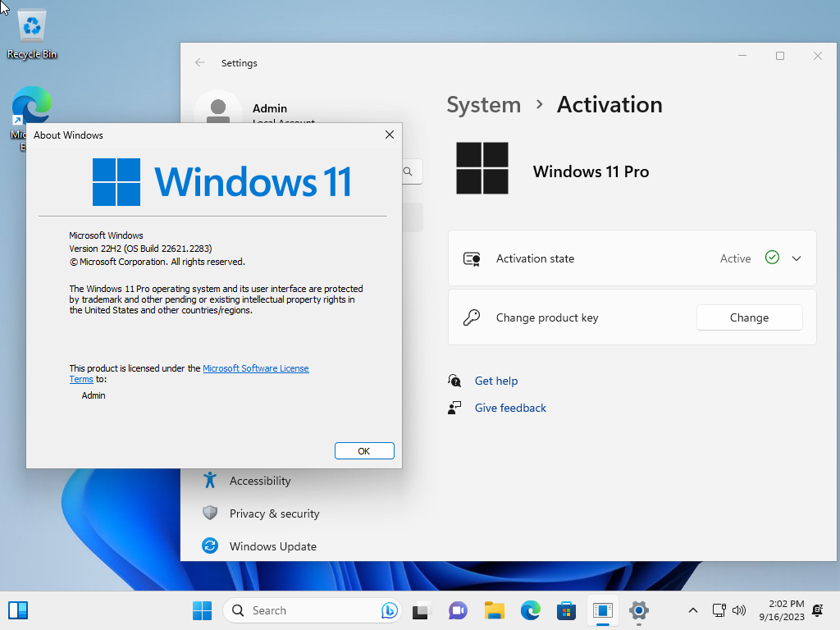Launch File Explorer from taskbar

(x=494, y=610)
